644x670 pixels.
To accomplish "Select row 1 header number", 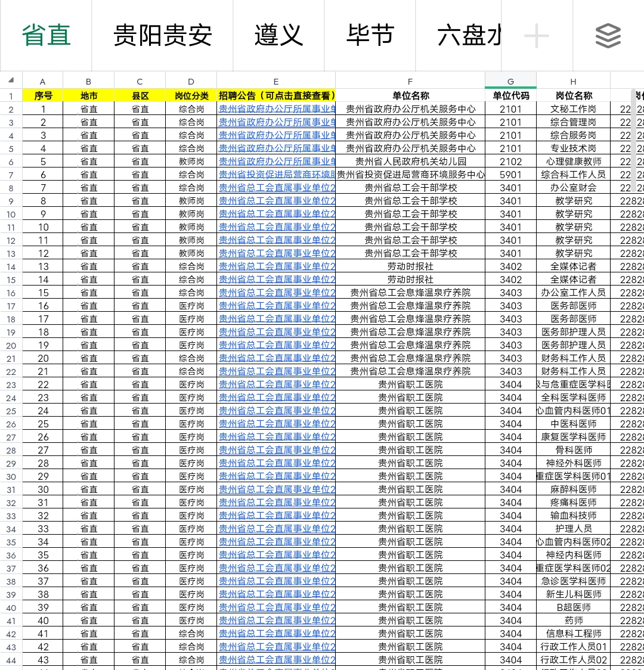I will click(11, 96).
